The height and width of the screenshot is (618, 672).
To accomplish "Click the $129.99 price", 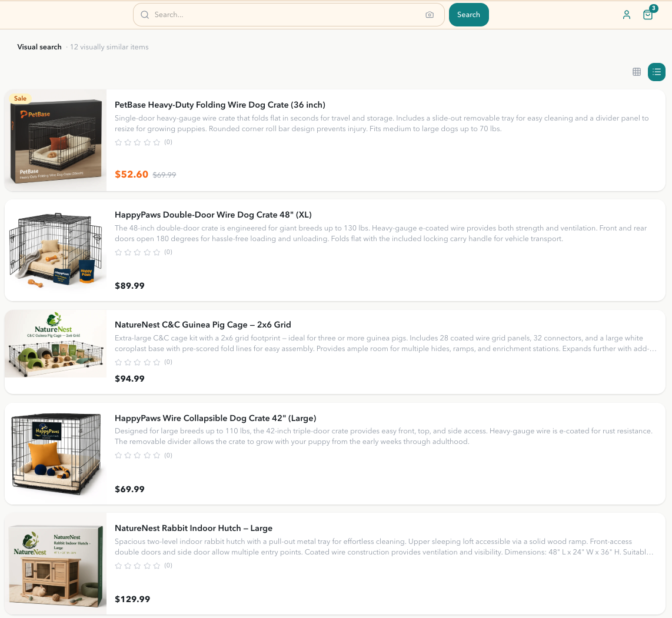I will click(x=132, y=599).
